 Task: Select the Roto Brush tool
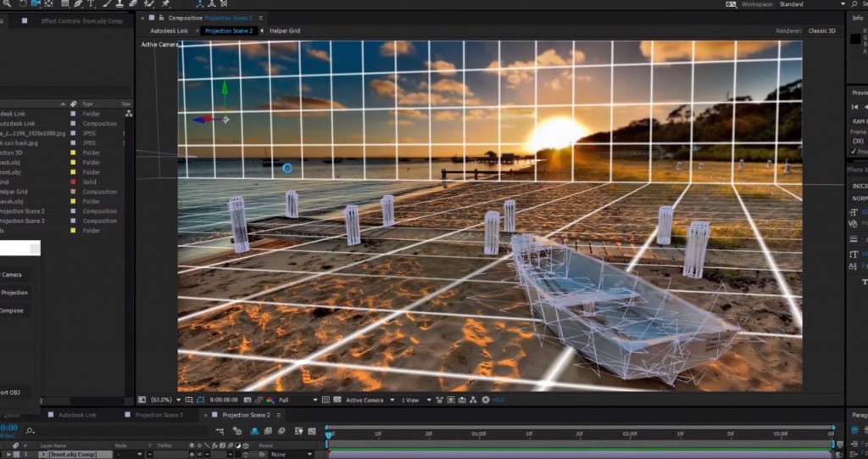[x=149, y=3]
